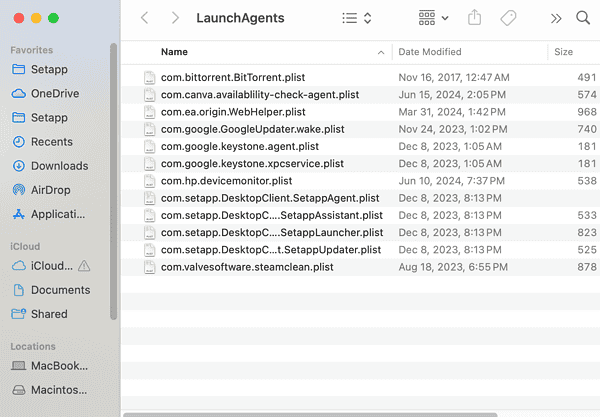
Task: Select com.bittorrent.BitTorrent.plist file
Action: (231, 77)
